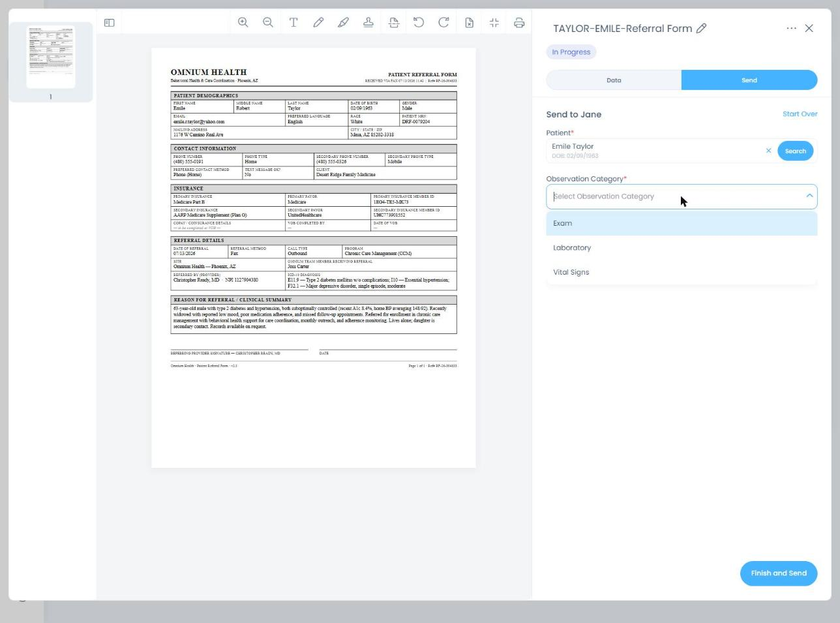Viewport: 840px width, 623px height.
Task: Clear the selected patient Emile Taylor
Action: point(768,151)
